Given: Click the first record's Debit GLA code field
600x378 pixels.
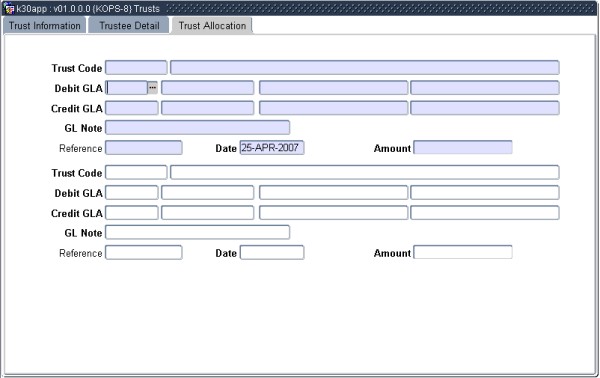Looking at the screenshot, I should (127, 88).
